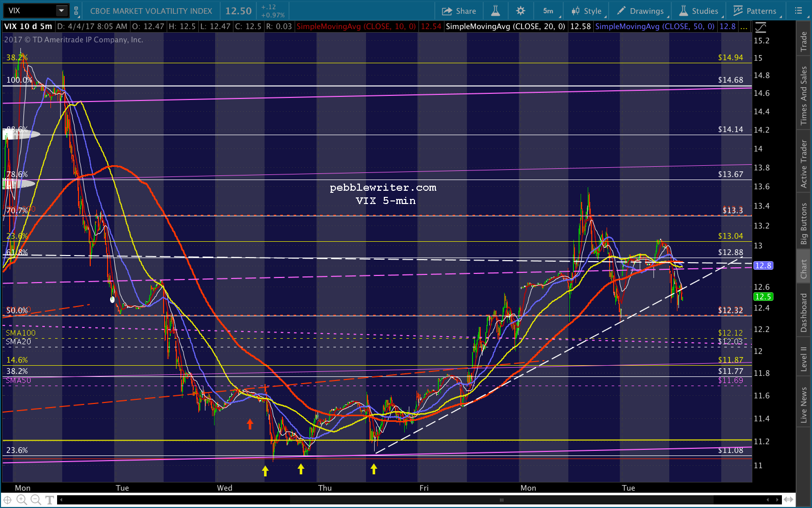Click the VIX 10 d 5m chart label
812x508 pixels.
click(28, 27)
